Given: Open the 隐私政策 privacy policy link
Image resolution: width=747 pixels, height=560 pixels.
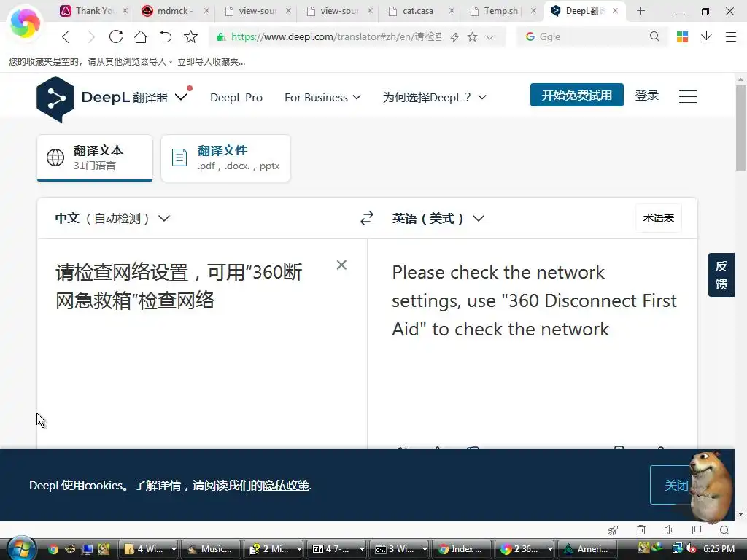Looking at the screenshot, I should click(x=286, y=485).
